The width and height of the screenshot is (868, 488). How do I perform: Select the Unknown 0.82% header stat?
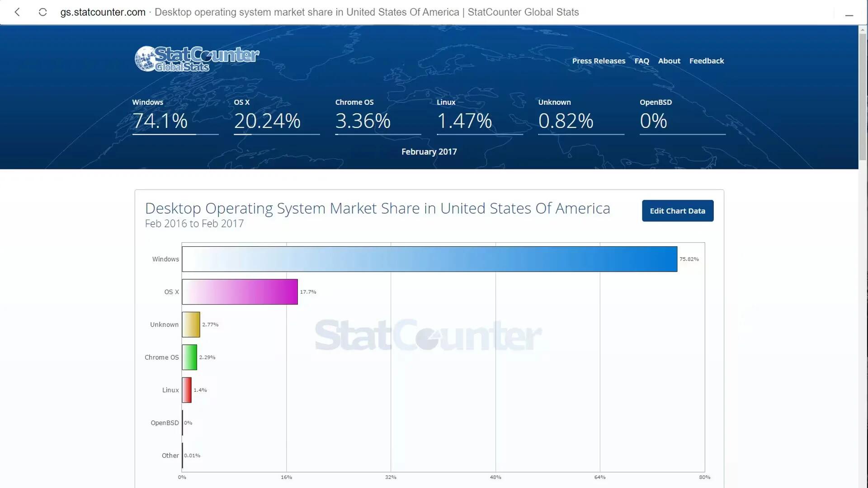click(x=581, y=117)
